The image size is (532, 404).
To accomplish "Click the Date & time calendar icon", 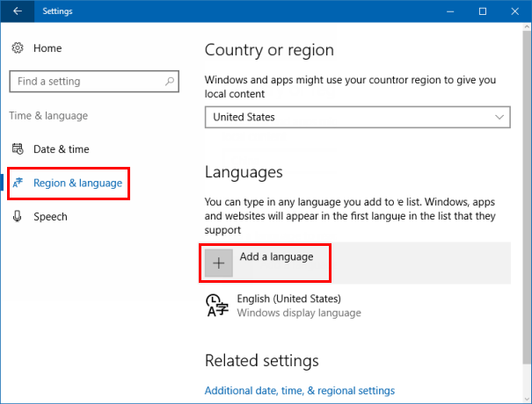I will point(18,149).
